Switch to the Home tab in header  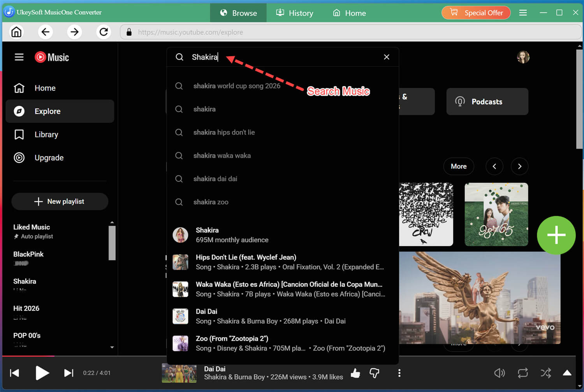(x=349, y=13)
